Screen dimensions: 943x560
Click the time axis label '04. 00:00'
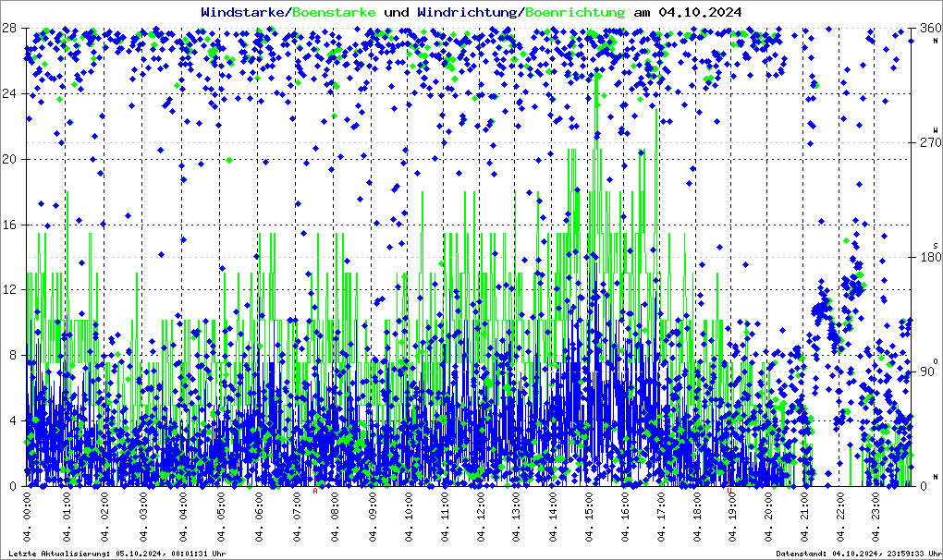(27, 517)
